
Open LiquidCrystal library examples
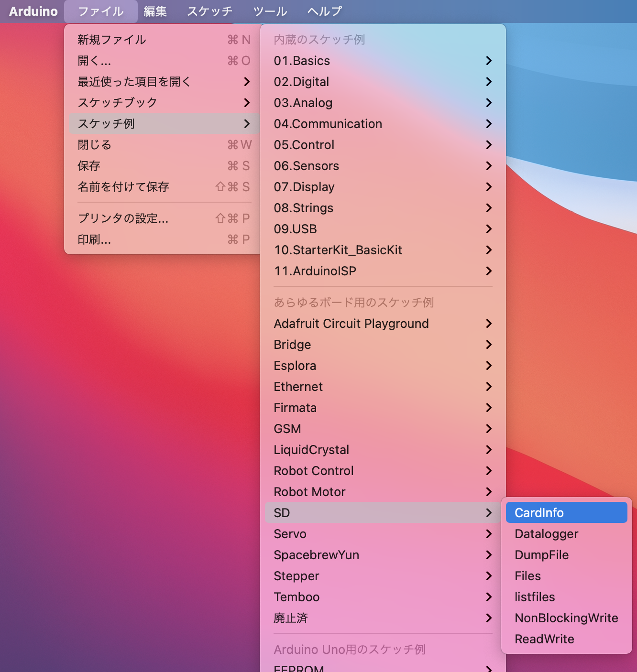[x=383, y=450]
